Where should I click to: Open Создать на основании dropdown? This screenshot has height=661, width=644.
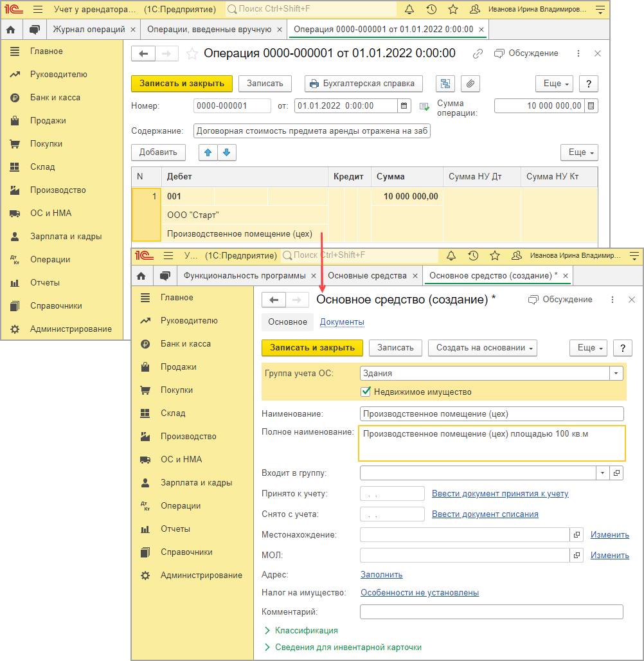pyautogui.click(x=483, y=348)
